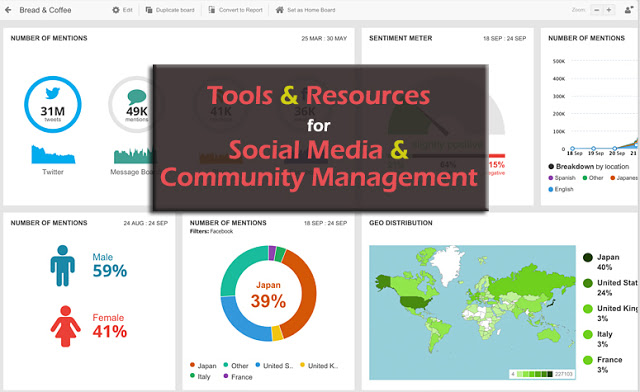Screen dimensions: 640x392
Task: Click the purple donut segment
Action: 272,252
